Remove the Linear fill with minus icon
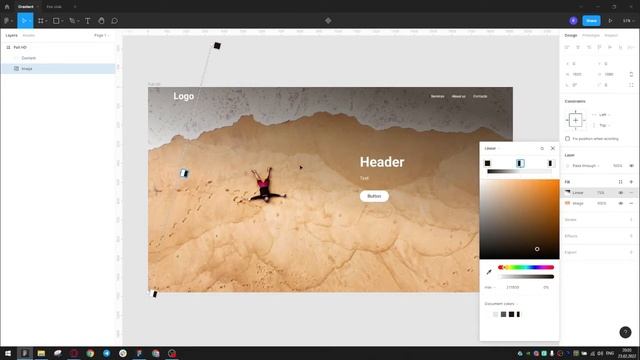The width and height of the screenshot is (640, 360). (631, 193)
